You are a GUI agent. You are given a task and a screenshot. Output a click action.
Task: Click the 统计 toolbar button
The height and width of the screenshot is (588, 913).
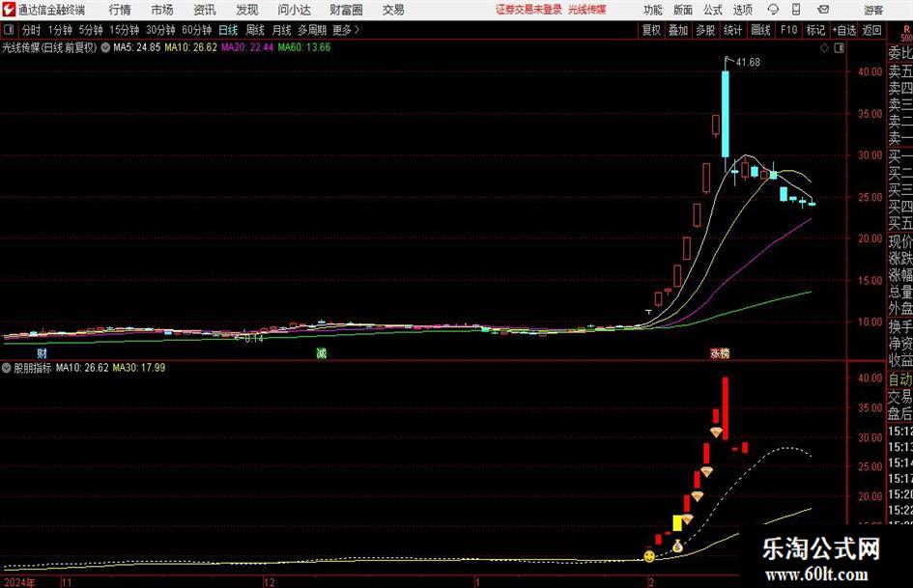click(x=733, y=30)
